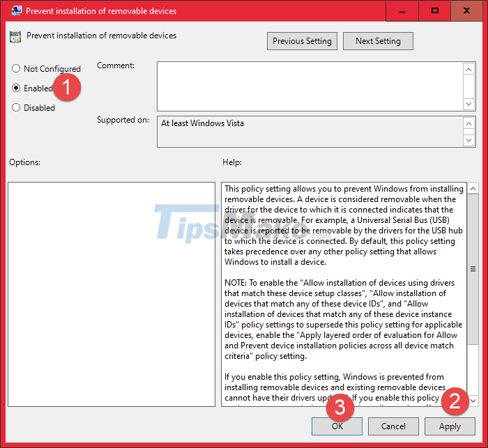Click Supported on box scroll up arrow
This screenshot has height=448, width=488.
point(468,124)
